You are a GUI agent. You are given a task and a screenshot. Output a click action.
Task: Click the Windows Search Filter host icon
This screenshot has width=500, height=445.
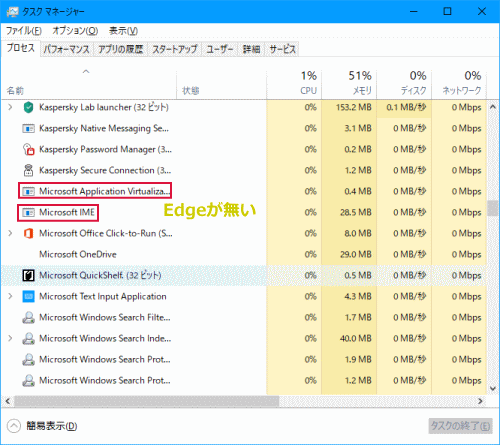coord(29,317)
